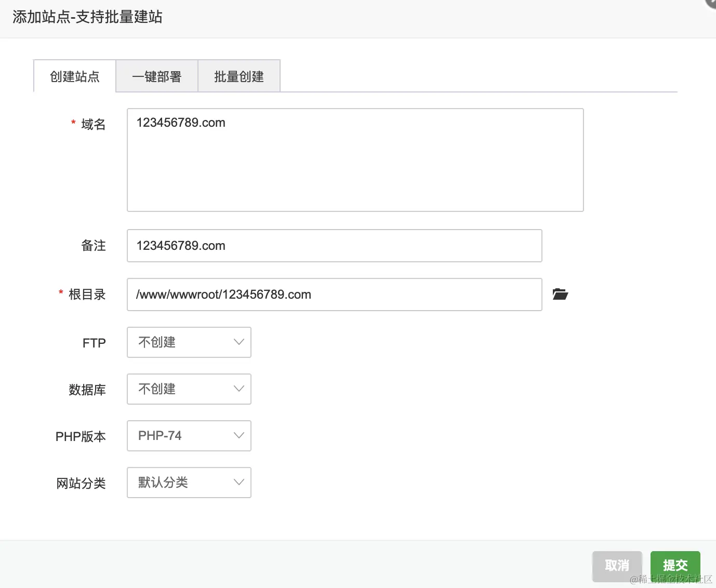Open the FTP dropdown

pos(189,342)
